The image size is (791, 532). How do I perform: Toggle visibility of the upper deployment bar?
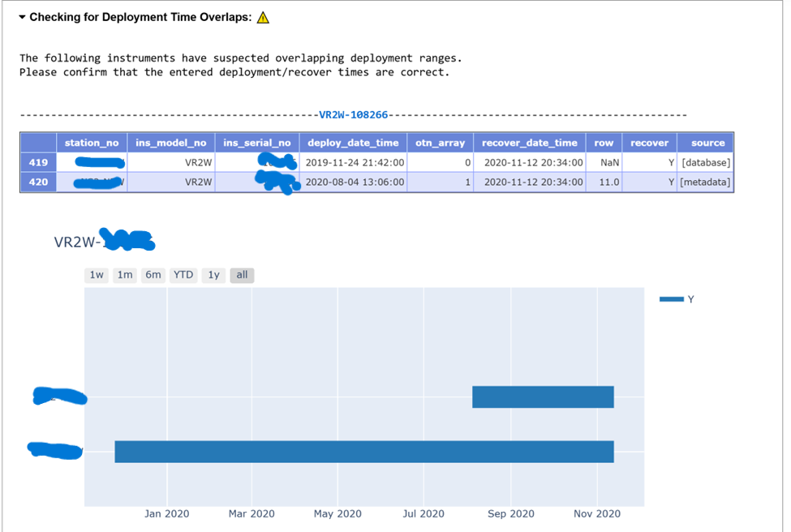pos(543,397)
